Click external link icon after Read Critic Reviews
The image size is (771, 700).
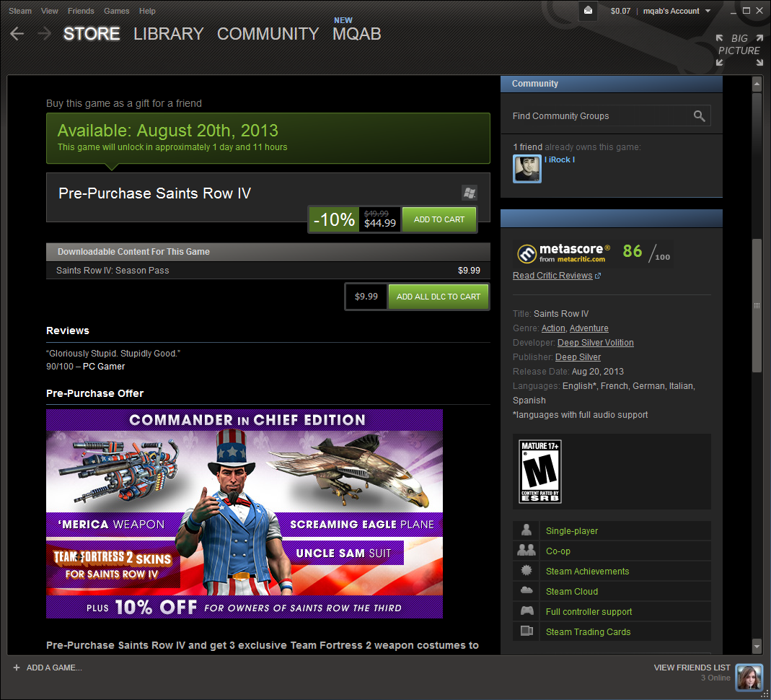pos(598,276)
